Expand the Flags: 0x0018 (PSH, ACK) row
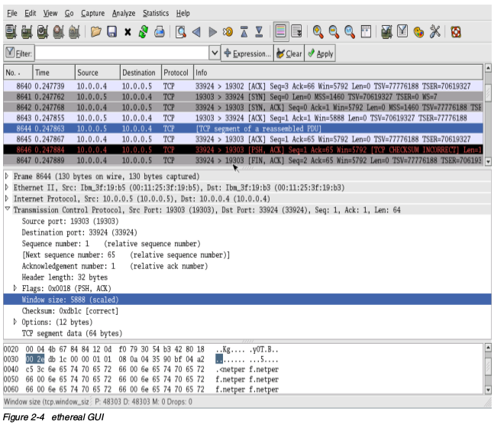The height and width of the screenshot is (431, 504). (17, 287)
